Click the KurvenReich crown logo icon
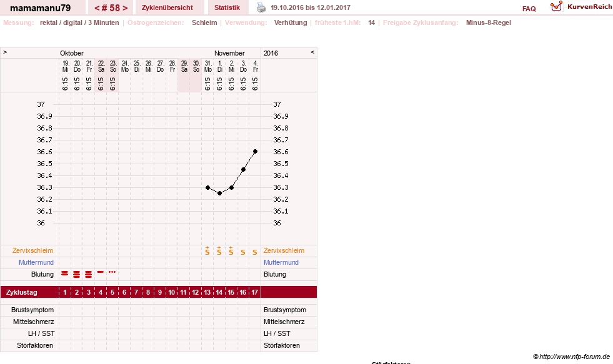This screenshot has width=613, height=364. [556, 6]
